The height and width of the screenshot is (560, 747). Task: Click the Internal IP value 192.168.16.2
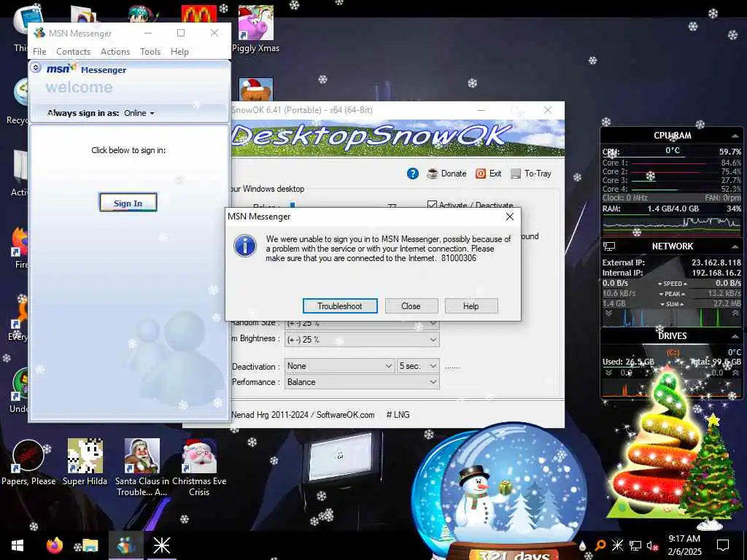tap(716, 273)
